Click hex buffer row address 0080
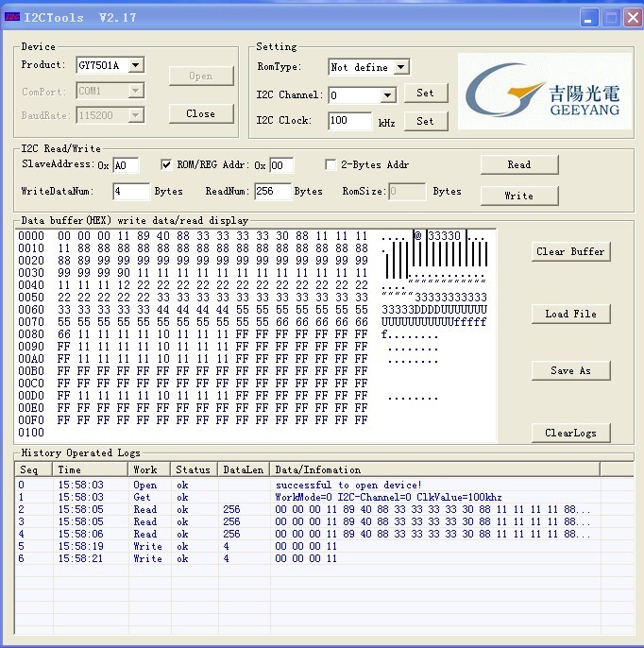This screenshot has height=648, width=644. pyautogui.click(x=31, y=334)
